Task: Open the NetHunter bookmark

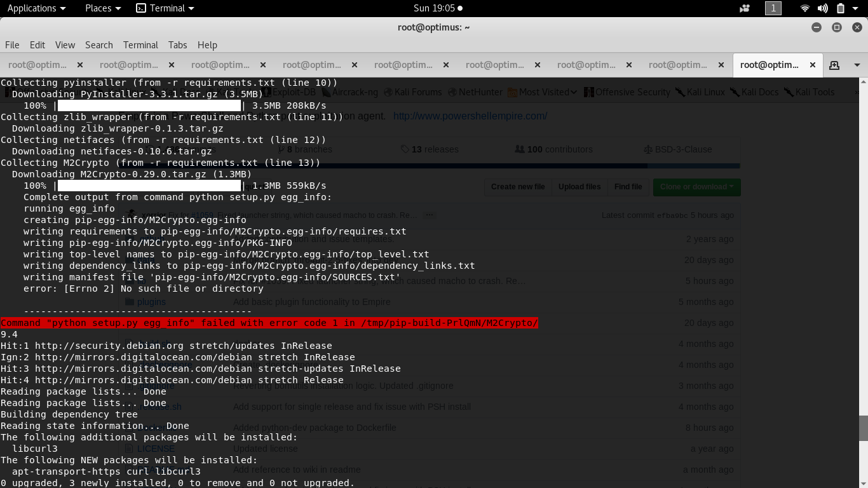Action: click(474, 92)
